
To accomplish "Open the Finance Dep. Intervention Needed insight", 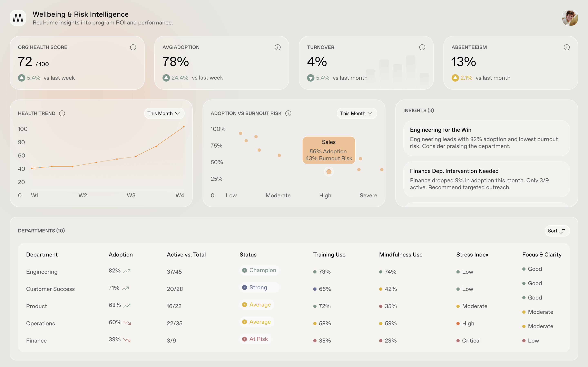I will pos(486,179).
